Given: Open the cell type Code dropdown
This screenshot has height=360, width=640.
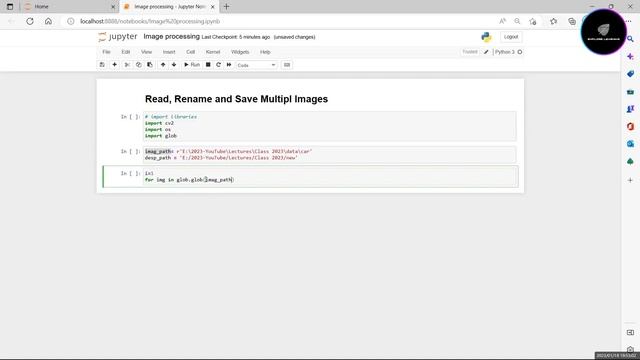Looking at the screenshot, I should point(256,65).
